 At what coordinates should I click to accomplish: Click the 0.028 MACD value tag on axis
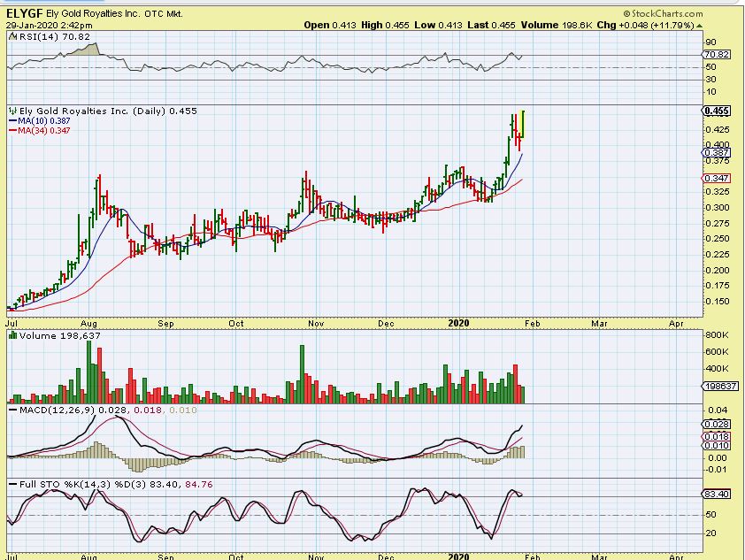pyautogui.click(x=717, y=424)
